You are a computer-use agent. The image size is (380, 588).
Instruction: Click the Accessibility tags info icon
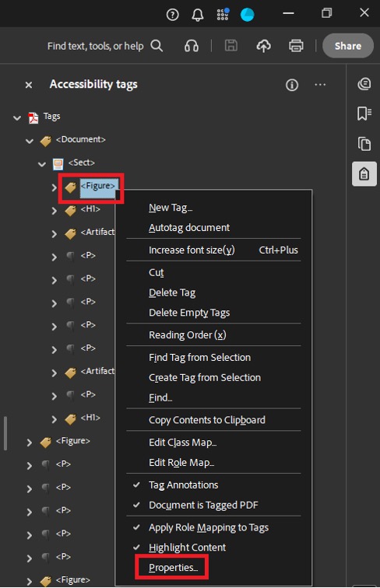click(x=292, y=85)
